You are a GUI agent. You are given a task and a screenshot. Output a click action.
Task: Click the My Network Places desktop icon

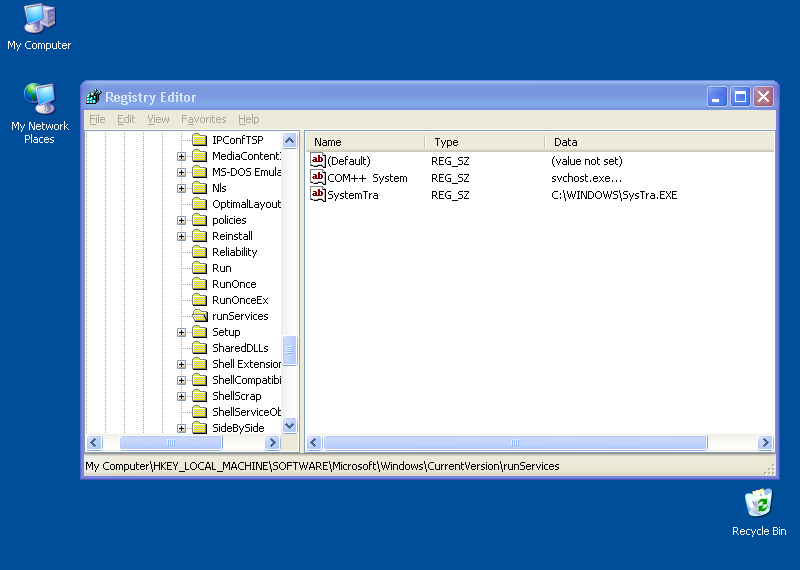coord(39,114)
